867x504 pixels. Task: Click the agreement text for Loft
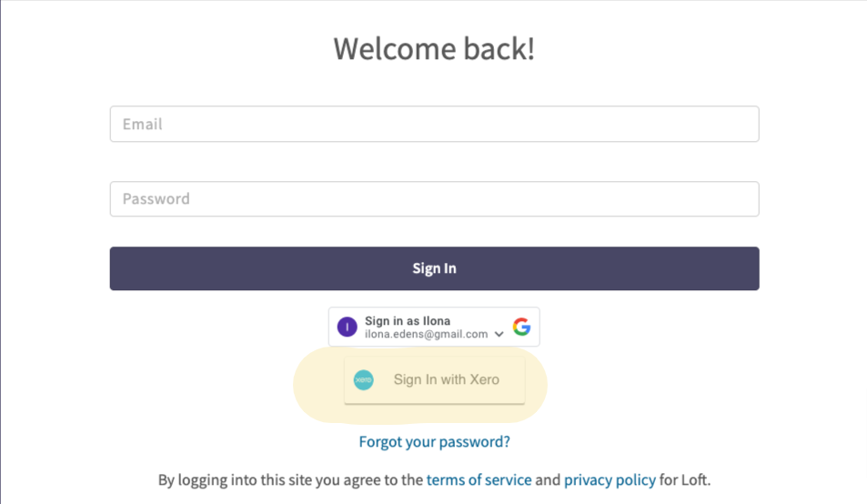click(x=434, y=479)
